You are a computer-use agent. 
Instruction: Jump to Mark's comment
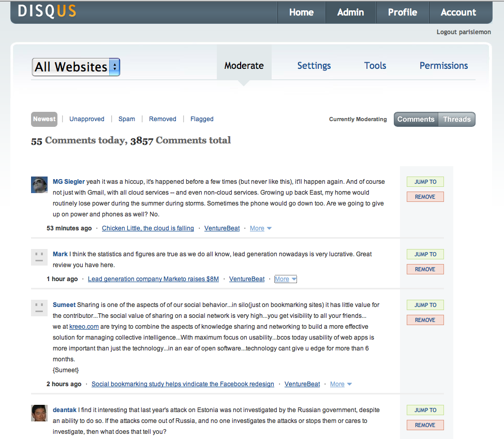pos(425,254)
